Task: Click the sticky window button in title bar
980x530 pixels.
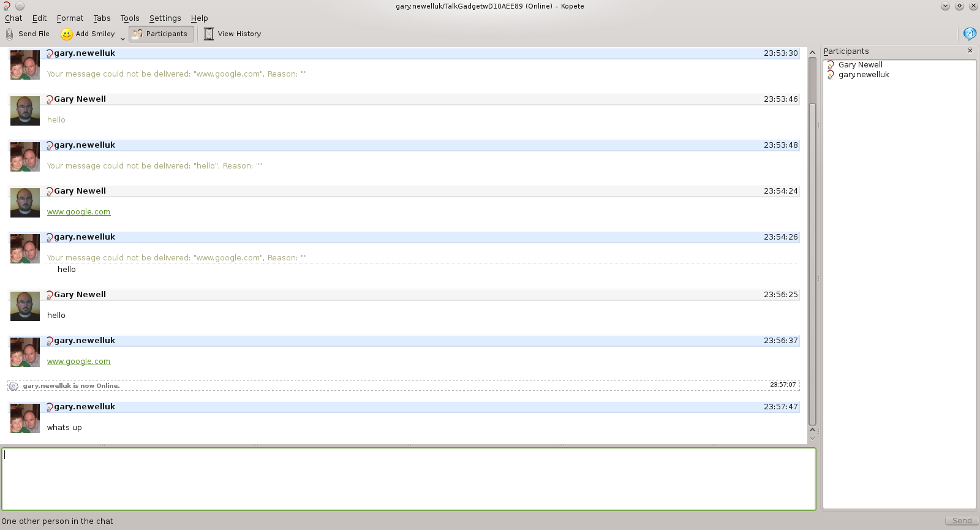Action: click(x=20, y=6)
